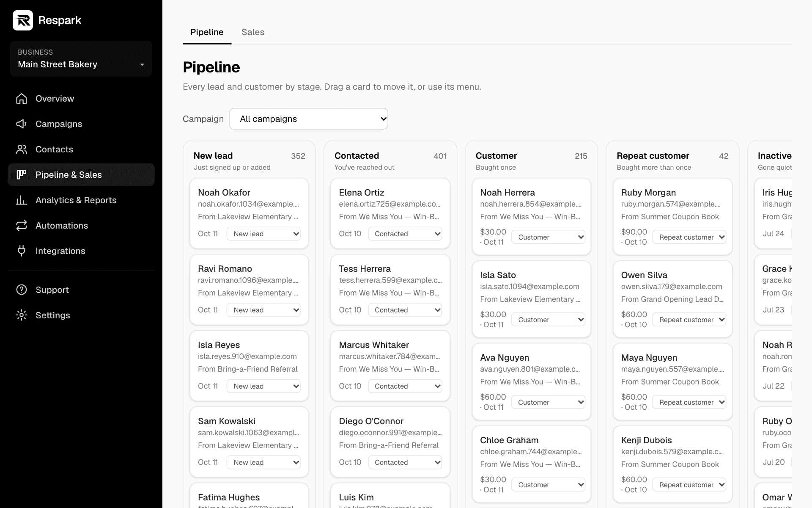Image resolution: width=812 pixels, height=508 pixels.
Task: Select the Ravi Romano lead name
Action: (x=225, y=269)
